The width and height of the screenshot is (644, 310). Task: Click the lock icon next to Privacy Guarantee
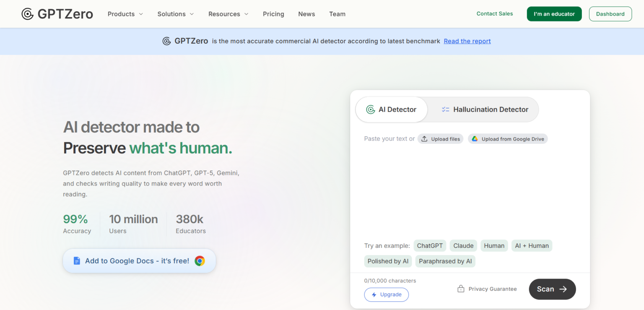pyautogui.click(x=460, y=289)
